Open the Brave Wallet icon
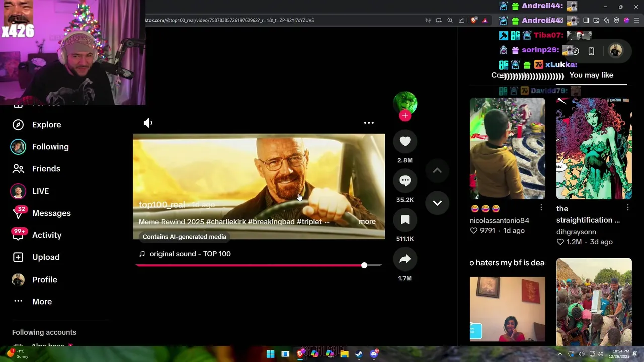Viewport: 644px width, 362px height. (596, 20)
